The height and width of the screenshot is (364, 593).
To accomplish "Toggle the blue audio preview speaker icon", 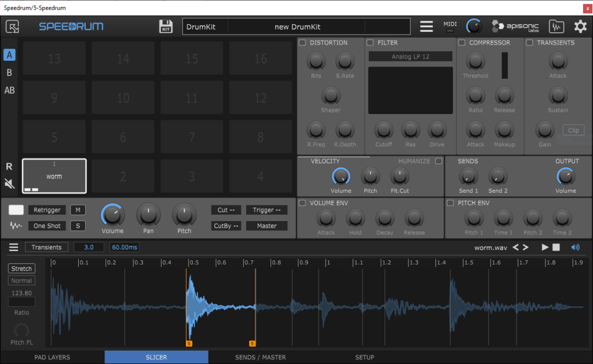I will point(576,247).
